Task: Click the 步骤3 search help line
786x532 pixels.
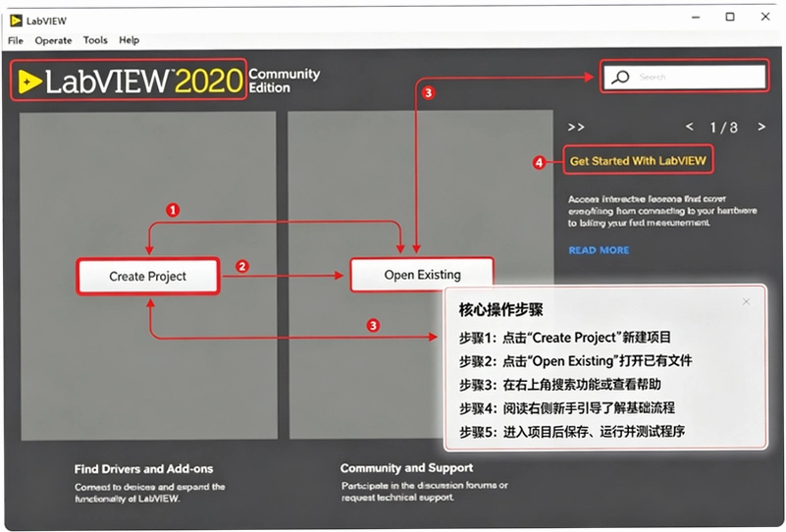Action: 560,385
